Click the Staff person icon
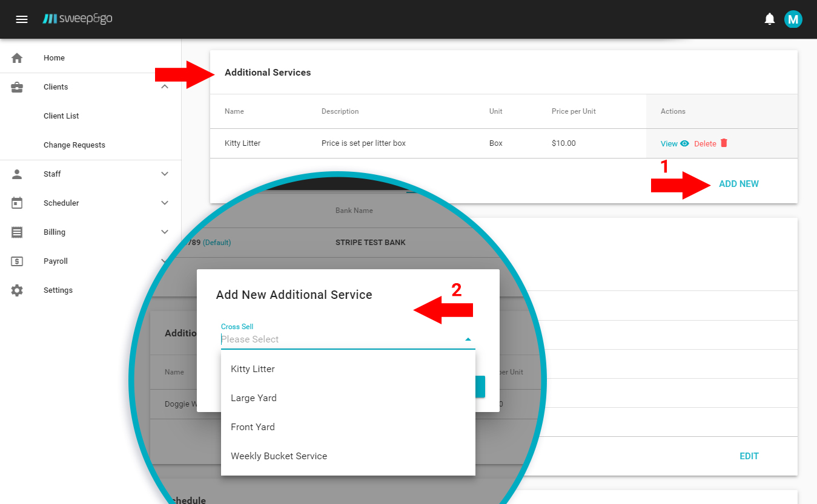The width and height of the screenshot is (817, 504). (x=17, y=174)
